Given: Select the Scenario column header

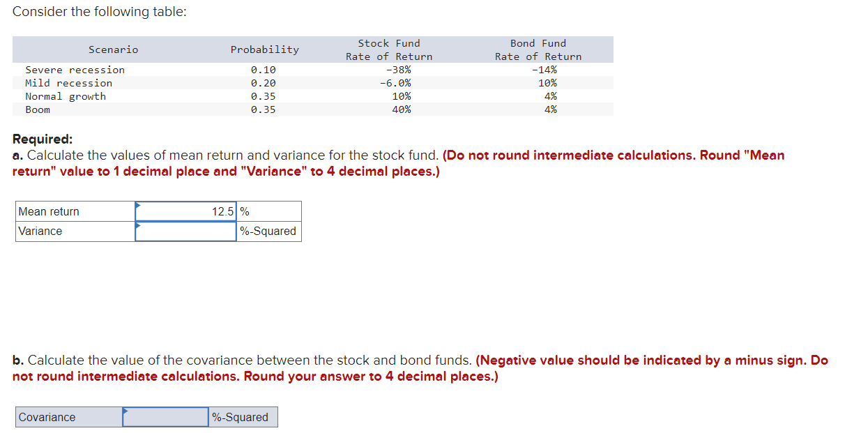Looking at the screenshot, I should coord(113,50).
